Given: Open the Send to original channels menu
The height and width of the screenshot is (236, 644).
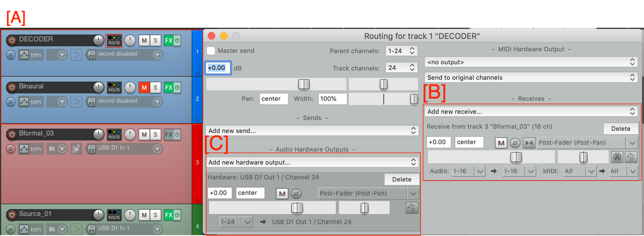Looking at the screenshot, I should click(531, 78).
